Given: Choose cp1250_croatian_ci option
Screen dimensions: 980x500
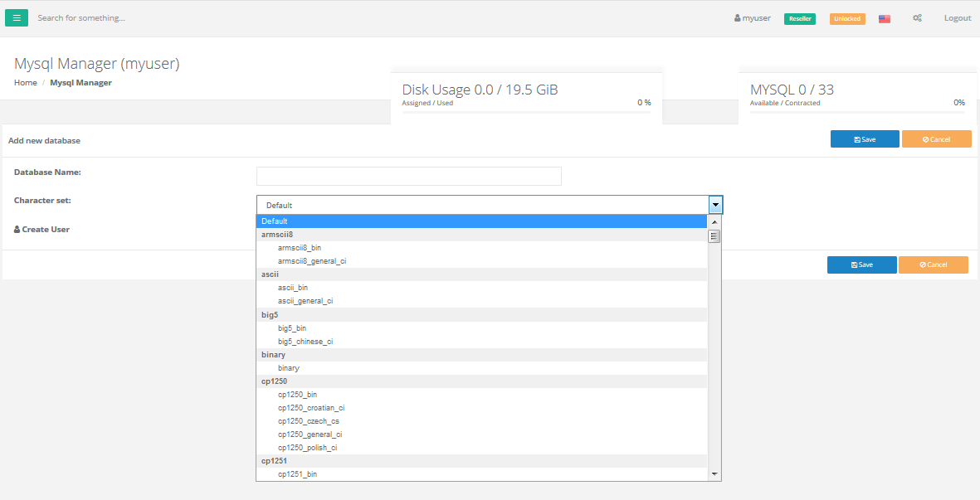Looking at the screenshot, I should click(x=482, y=408).
